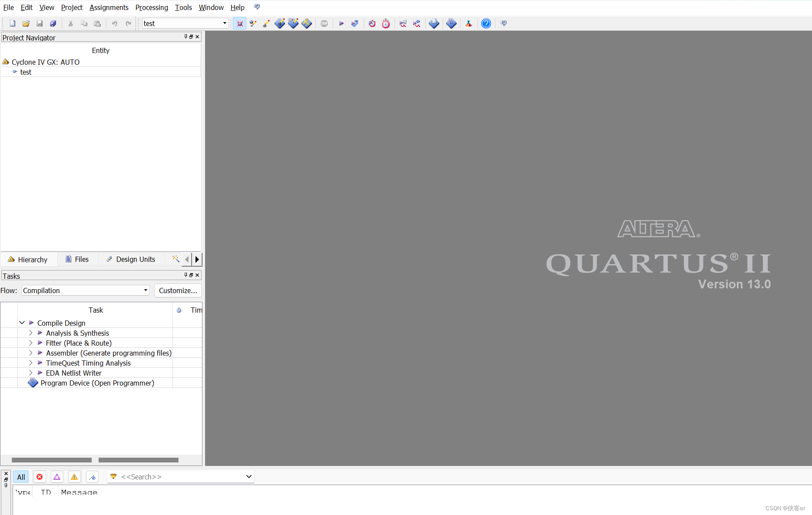Click speech bubble icon in menu bar
Image resolution: width=812 pixels, height=515 pixels.
pyautogui.click(x=257, y=7)
